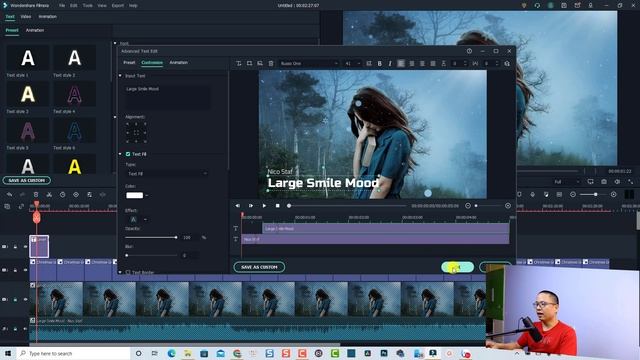Image resolution: width=640 pixels, height=360 pixels.
Task: Click the Bold formatting icon
Action: (380, 63)
